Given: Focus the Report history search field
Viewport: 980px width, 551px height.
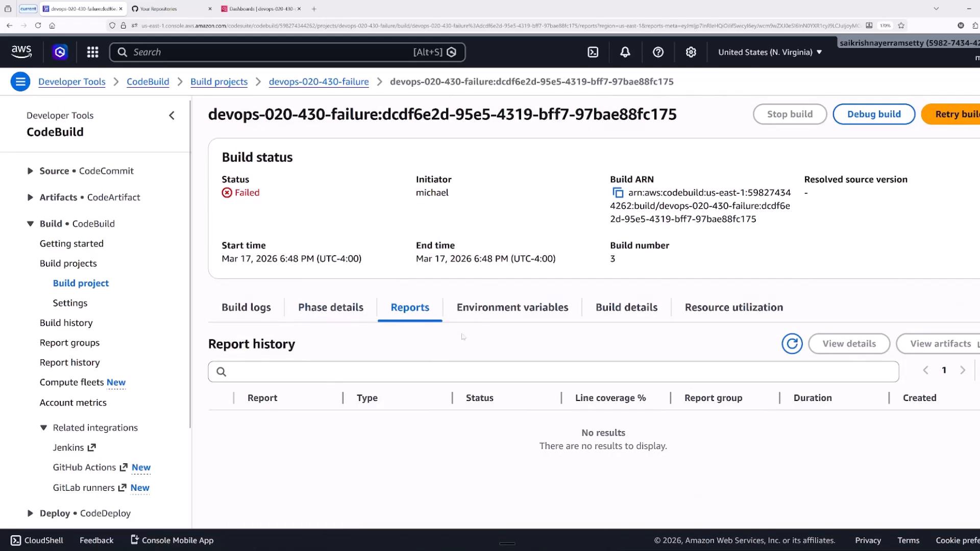Looking at the screenshot, I should point(553,371).
